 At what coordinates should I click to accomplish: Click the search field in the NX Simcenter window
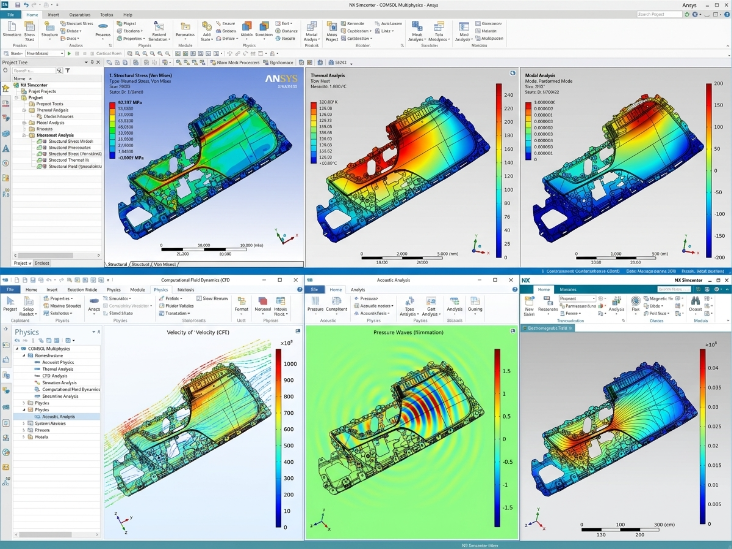point(674,289)
